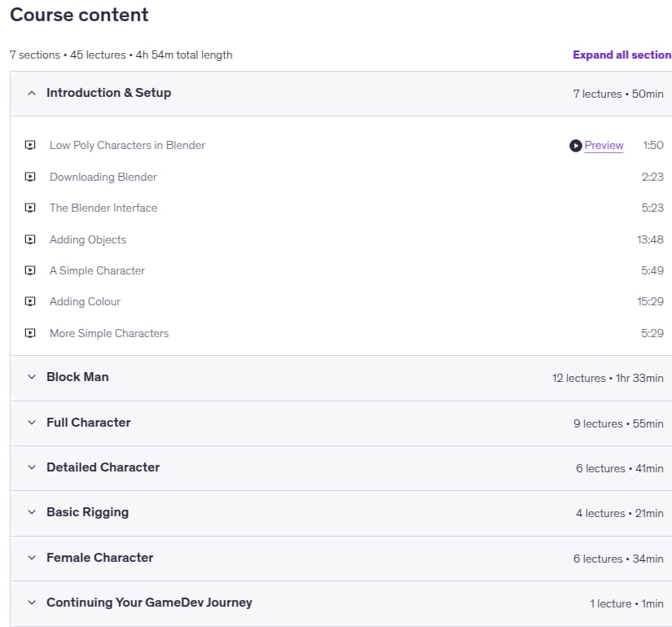The height and width of the screenshot is (627, 672).
Task: Open the Preview link for first lecture
Action: (604, 145)
